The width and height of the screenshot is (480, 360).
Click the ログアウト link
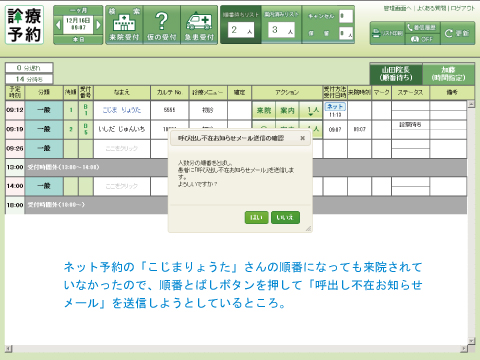click(463, 8)
